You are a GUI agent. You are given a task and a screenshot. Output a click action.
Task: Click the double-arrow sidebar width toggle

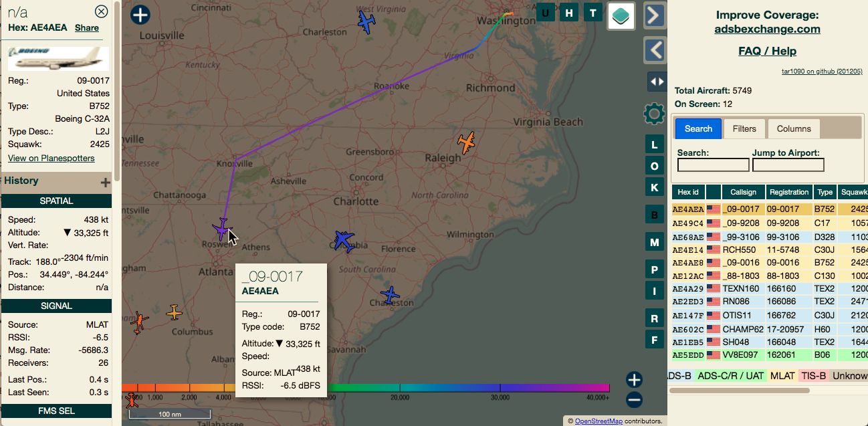click(x=656, y=82)
